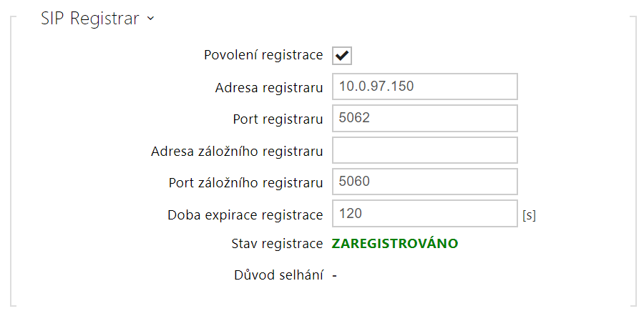This screenshot has height=316, width=644.
Task: Click the Adresa záložního registraru label
Action: [x=237, y=151]
